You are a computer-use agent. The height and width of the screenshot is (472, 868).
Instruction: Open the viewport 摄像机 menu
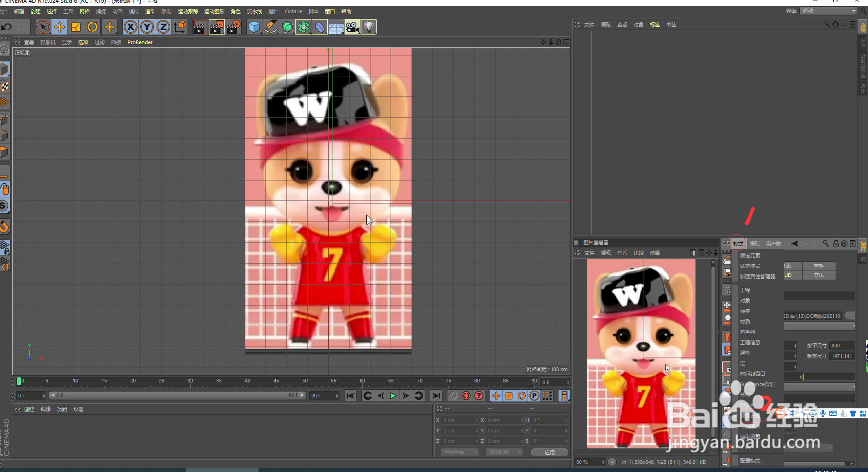click(x=48, y=42)
